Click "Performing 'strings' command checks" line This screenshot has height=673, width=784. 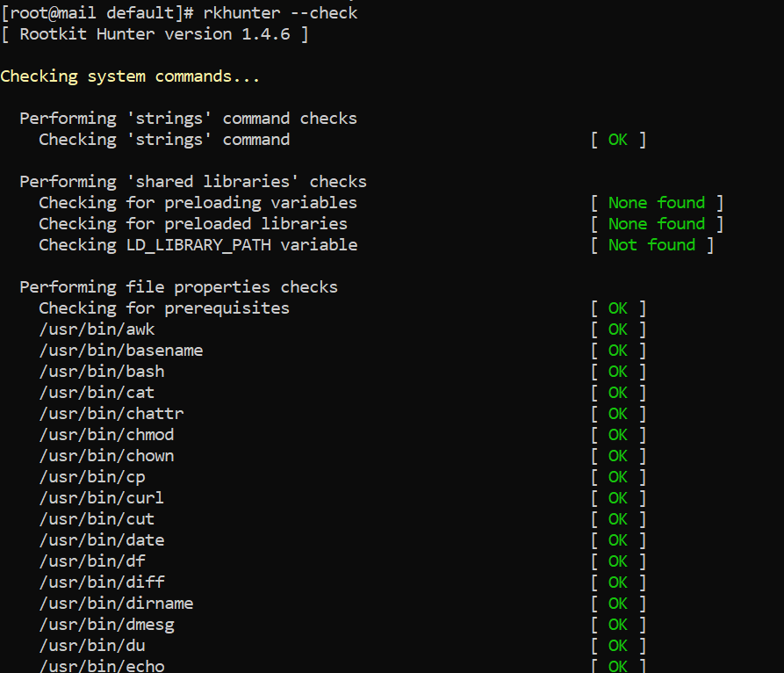coord(189,119)
